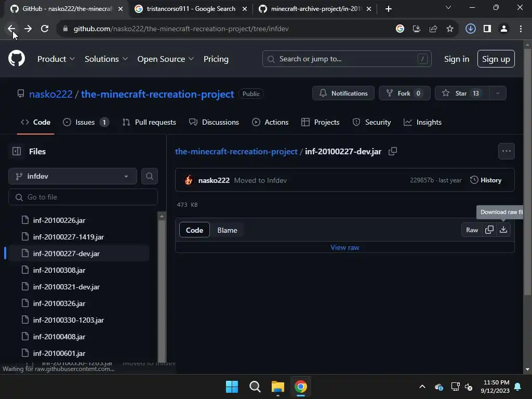The width and height of the screenshot is (532, 399).
Task: Fork the repository with Fork button
Action: coord(404,94)
